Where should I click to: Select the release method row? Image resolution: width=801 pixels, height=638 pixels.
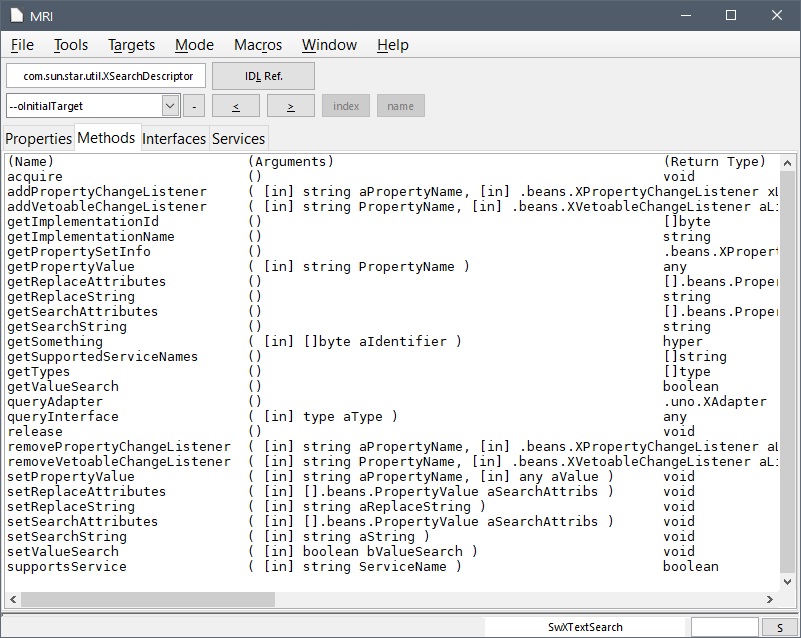click(35, 432)
